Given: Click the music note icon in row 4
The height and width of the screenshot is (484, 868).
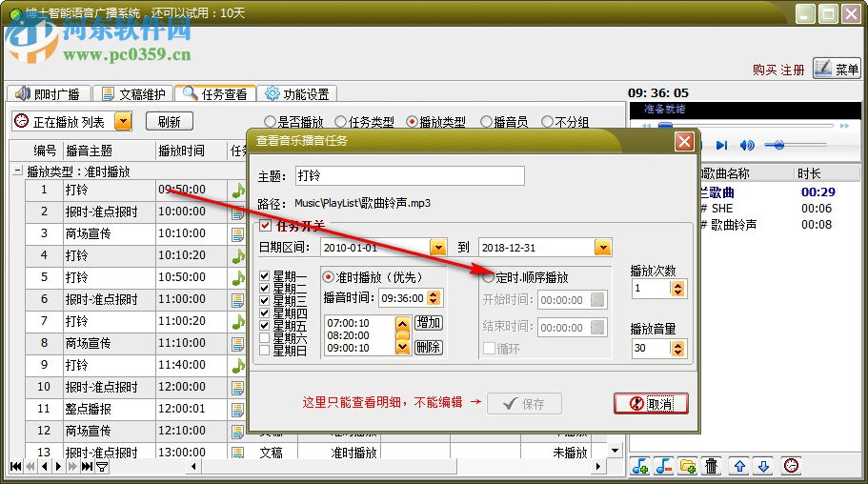Looking at the screenshot, I should click(238, 256).
